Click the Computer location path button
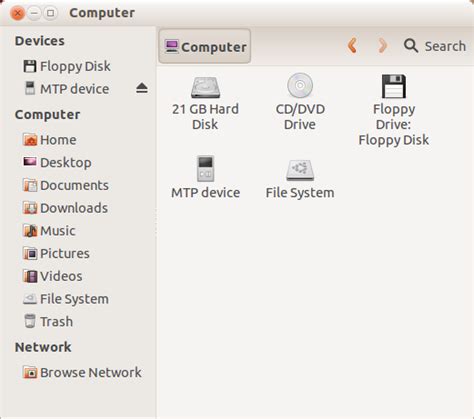The width and height of the screenshot is (474, 419). 205,46
